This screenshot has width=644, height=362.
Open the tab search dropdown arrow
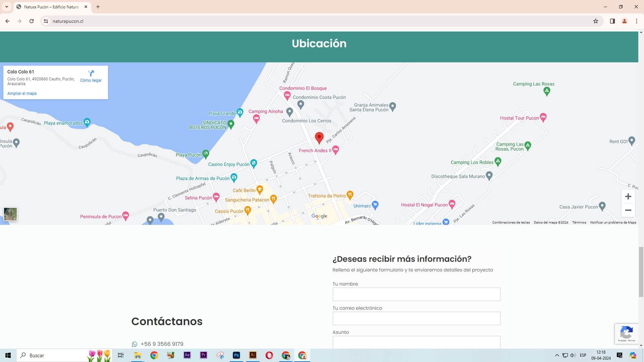click(x=6, y=7)
